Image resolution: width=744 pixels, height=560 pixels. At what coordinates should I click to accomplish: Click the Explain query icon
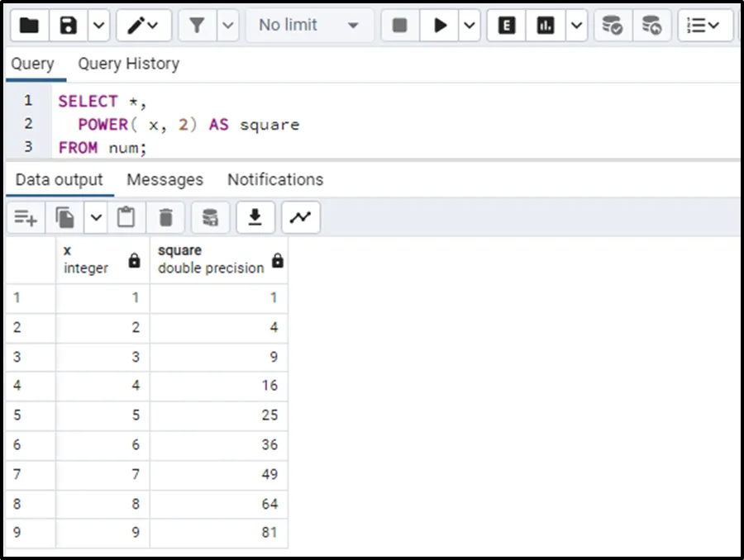(x=507, y=26)
